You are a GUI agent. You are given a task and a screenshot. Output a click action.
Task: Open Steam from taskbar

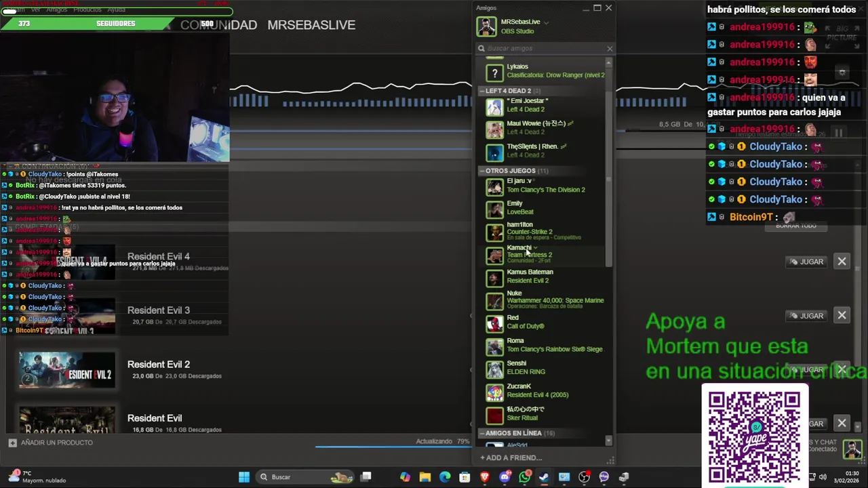click(544, 477)
